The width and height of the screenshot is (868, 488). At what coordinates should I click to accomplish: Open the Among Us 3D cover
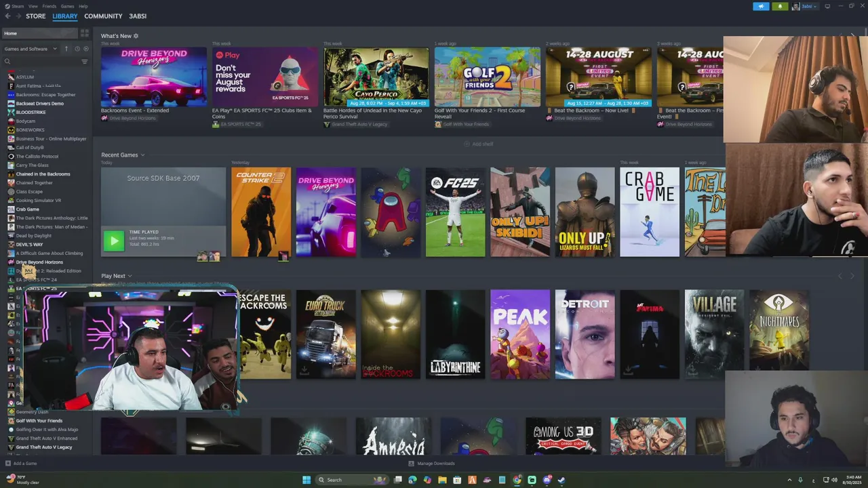pyautogui.click(x=564, y=436)
